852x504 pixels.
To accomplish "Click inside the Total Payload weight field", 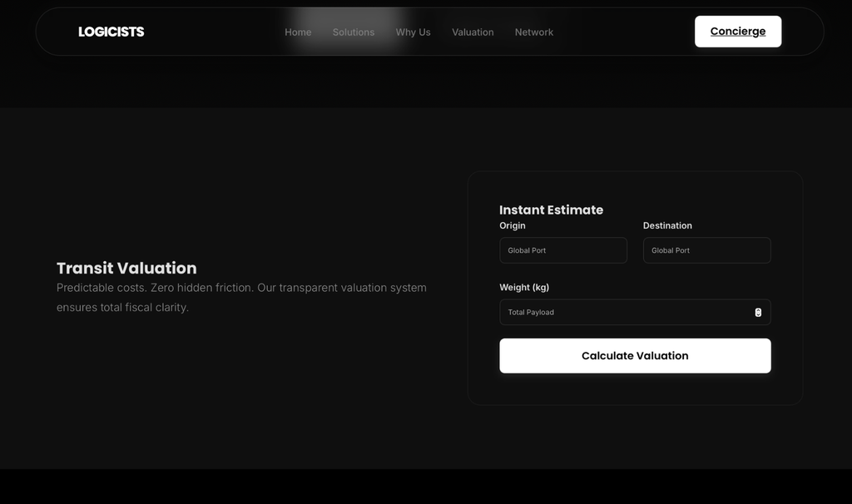I will (x=616, y=312).
